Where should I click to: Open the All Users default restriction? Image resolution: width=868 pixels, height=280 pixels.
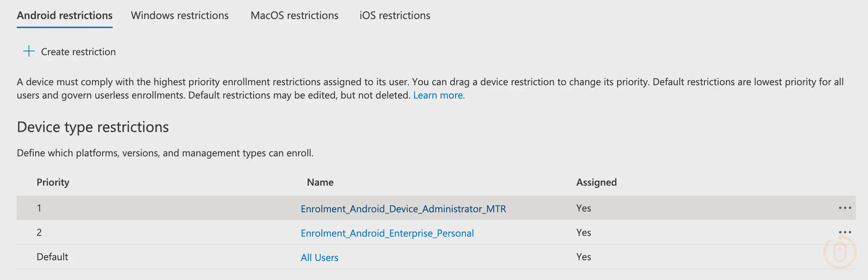(x=319, y=258)
